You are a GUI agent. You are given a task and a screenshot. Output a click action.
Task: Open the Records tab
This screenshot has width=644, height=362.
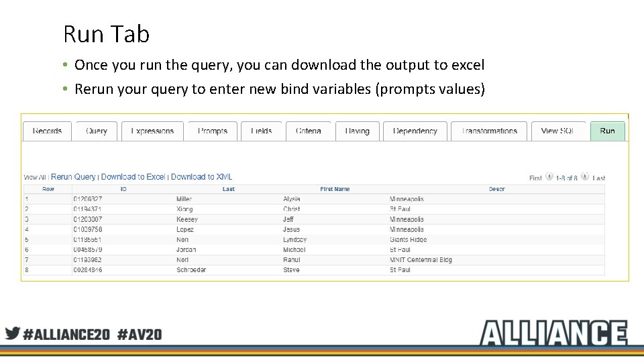[x=47, y=131]
